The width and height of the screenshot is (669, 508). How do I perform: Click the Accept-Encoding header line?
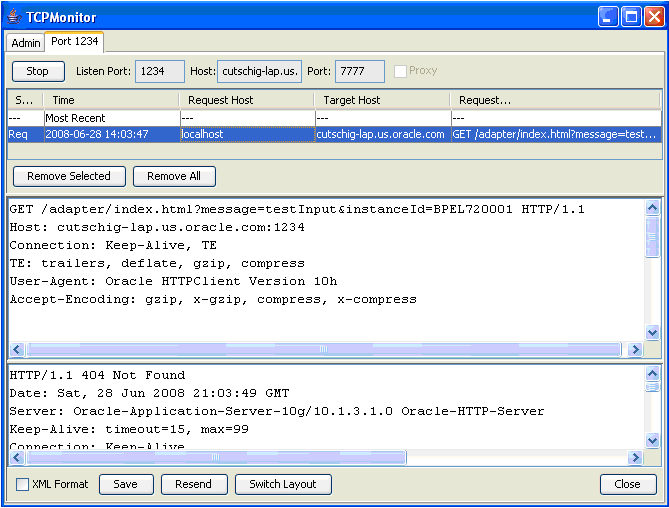click(213, 299)
